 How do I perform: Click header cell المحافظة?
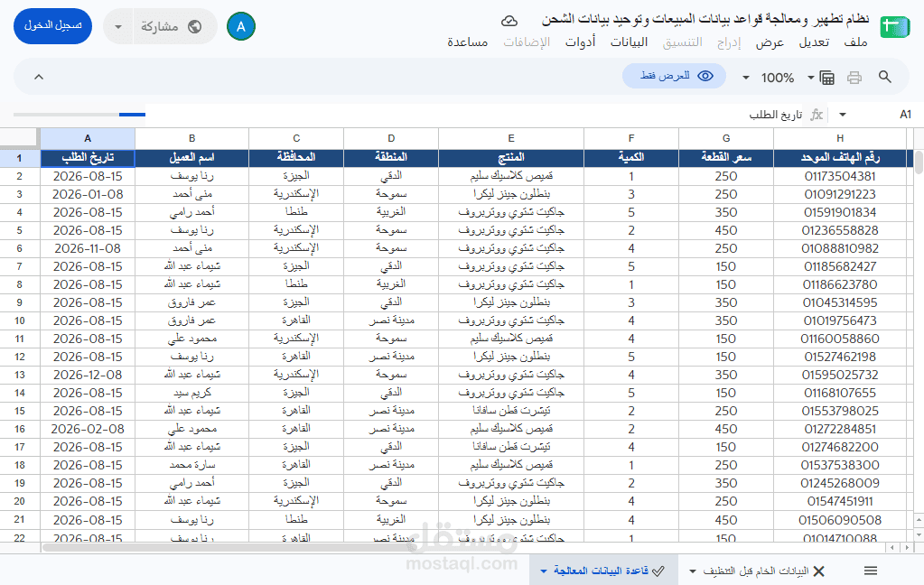point(296,157)
